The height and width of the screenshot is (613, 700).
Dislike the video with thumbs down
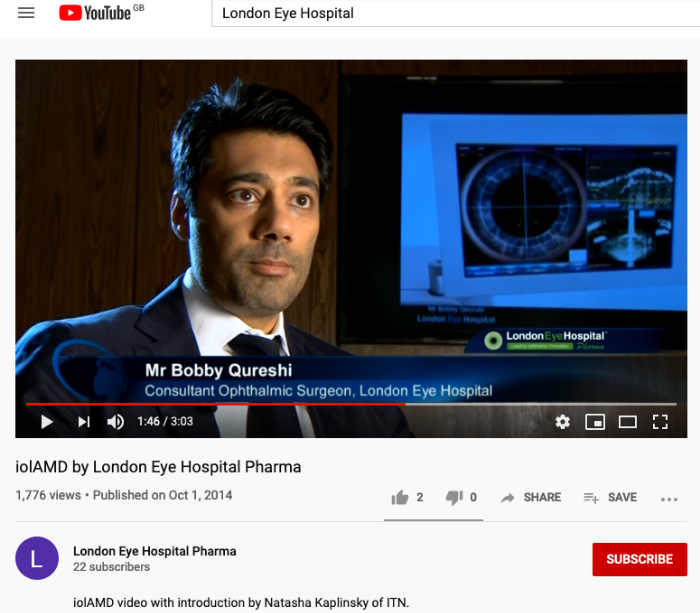coord(461,497)
